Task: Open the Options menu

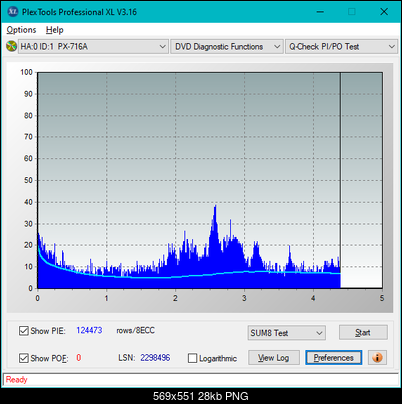Action: point(21,30)
